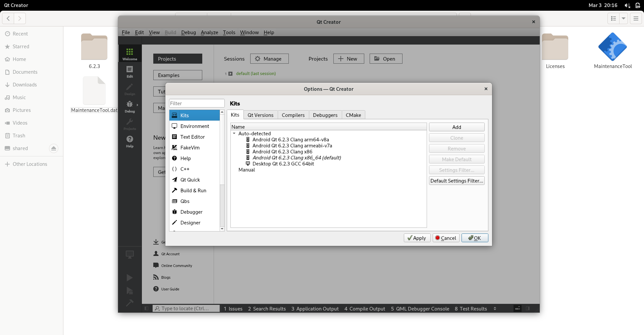Select Android Qt 6.2.3 Clang arm64-v8a kit

[x=290, y=140]
